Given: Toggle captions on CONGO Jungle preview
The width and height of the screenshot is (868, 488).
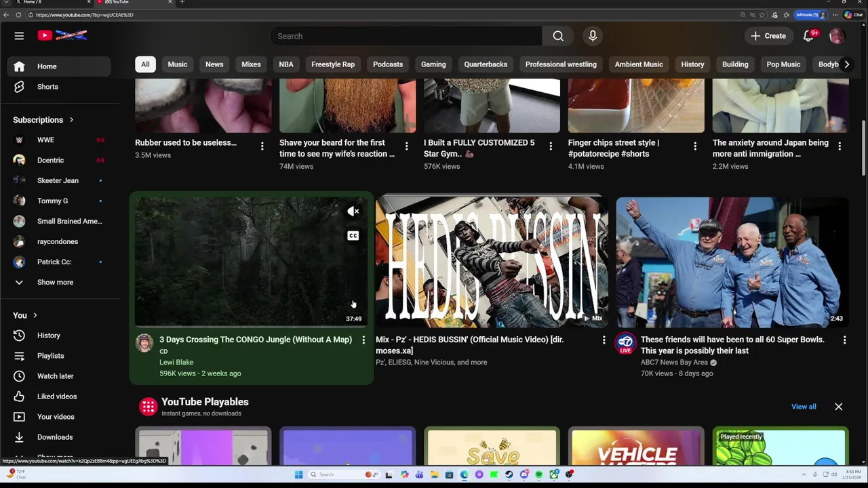Looking at the screenshot, I should tap(353, 236).
